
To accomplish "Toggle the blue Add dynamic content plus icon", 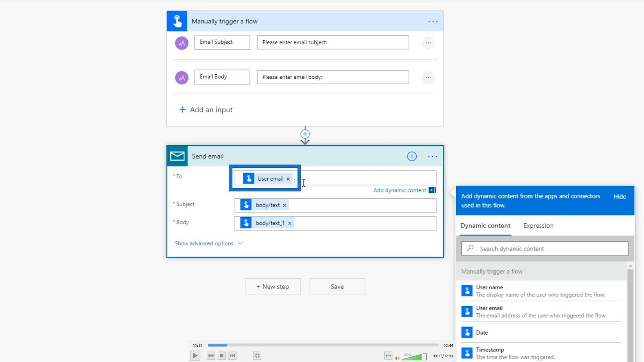I will pos(432,190).
